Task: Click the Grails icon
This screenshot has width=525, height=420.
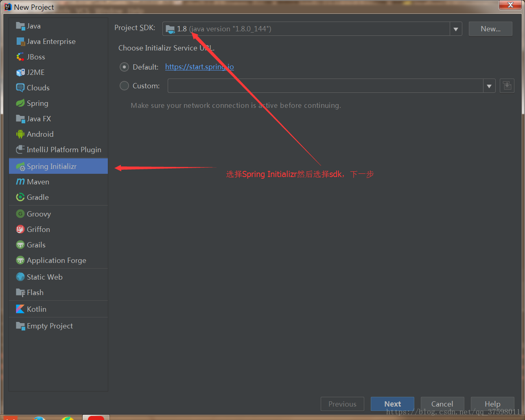Action: 20,245
